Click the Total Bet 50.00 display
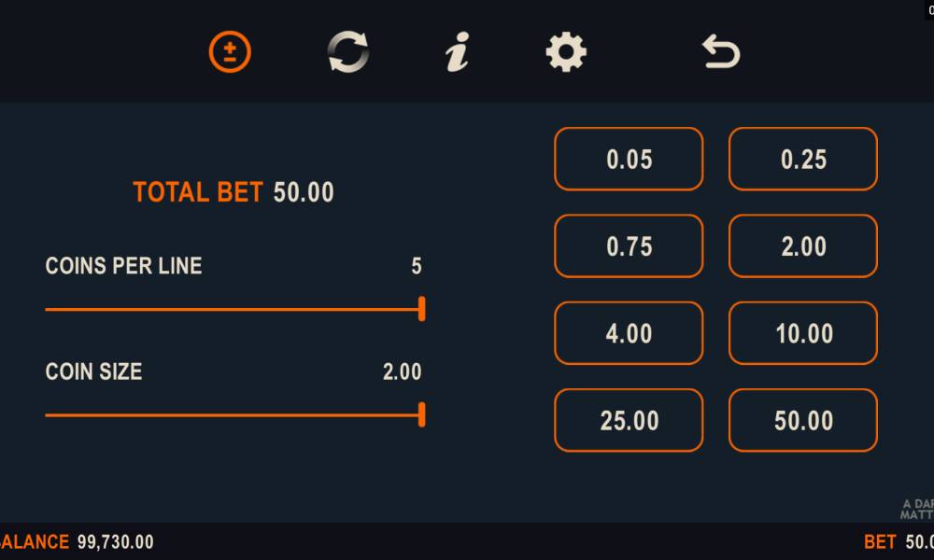Screen dimensions: 934x560 pos(233,192)
